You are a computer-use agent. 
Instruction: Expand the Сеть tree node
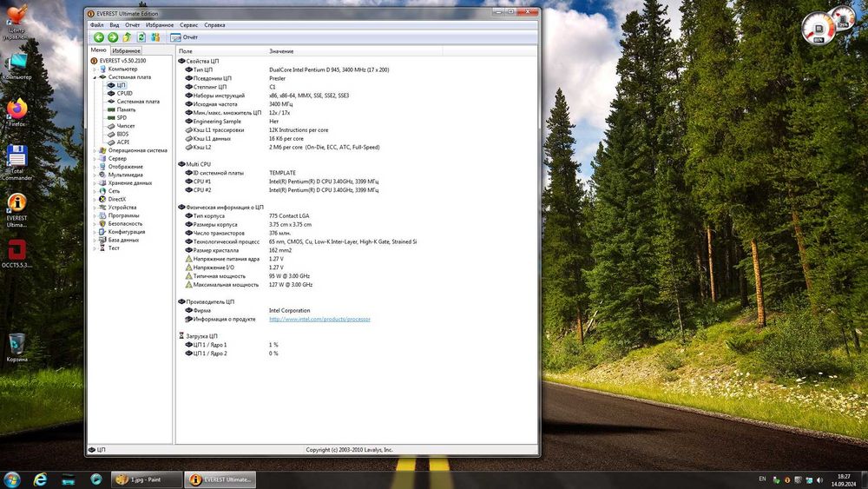point(95,191)
